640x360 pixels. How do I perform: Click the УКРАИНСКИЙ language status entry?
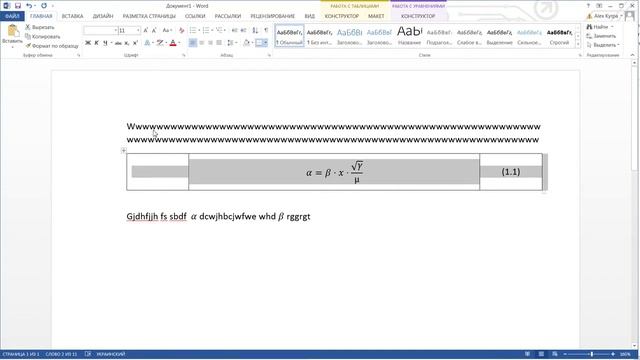tap(111, 354)
